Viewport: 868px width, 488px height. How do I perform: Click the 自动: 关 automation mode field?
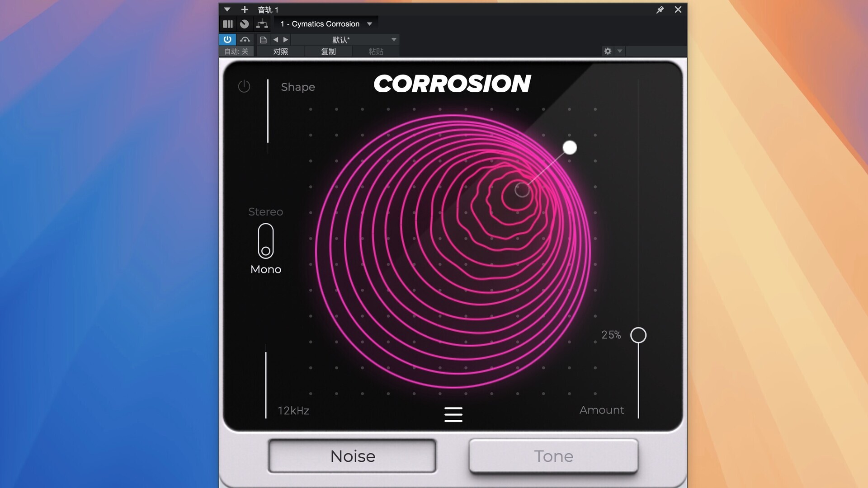[237, 52]
